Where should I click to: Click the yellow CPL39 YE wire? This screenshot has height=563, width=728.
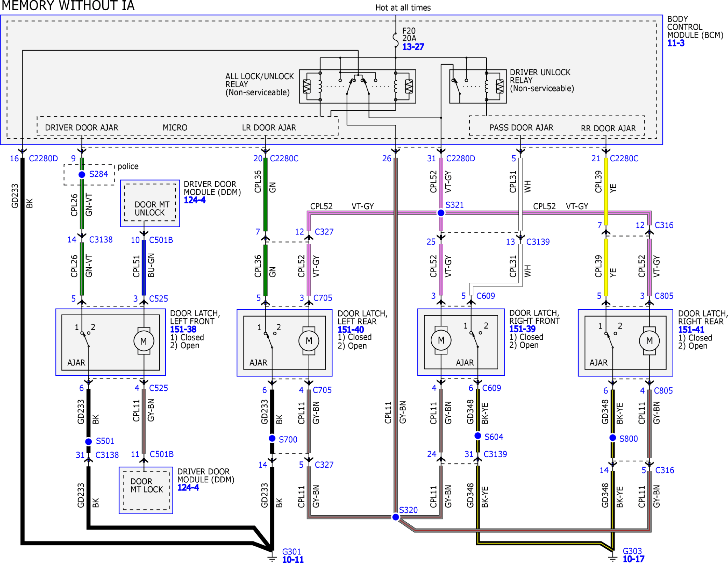(606, 191)
